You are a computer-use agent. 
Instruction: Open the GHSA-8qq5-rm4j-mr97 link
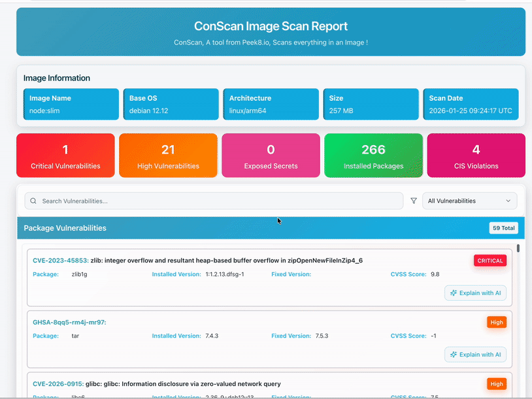(69, 322)
